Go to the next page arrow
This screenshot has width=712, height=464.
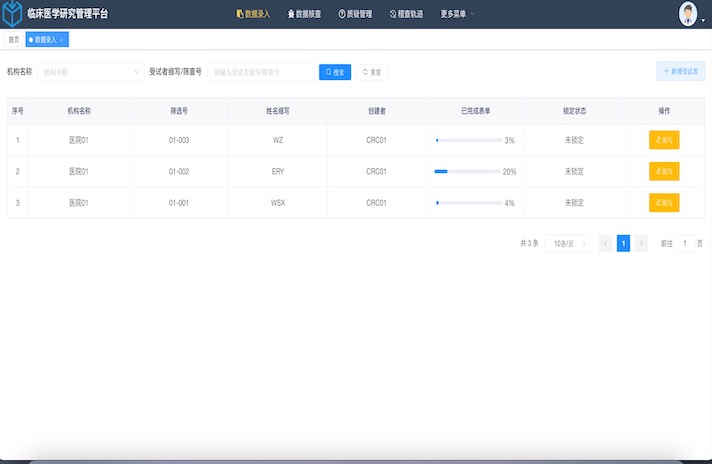pyautogui.click(x=641, y=243)
